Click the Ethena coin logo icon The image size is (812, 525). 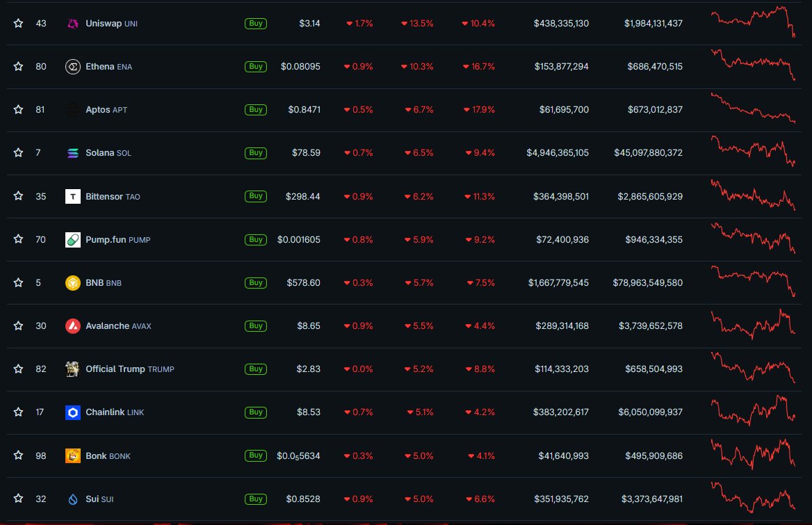(73, 67)
